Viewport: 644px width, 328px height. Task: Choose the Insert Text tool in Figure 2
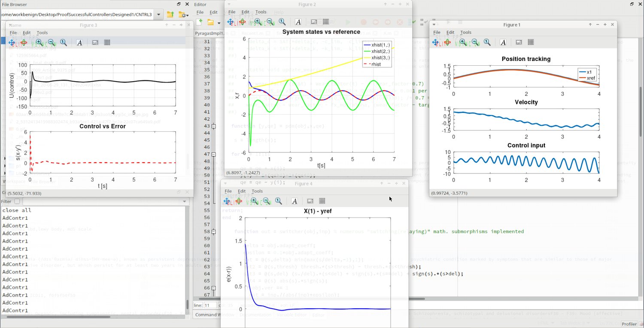(298, 22)
